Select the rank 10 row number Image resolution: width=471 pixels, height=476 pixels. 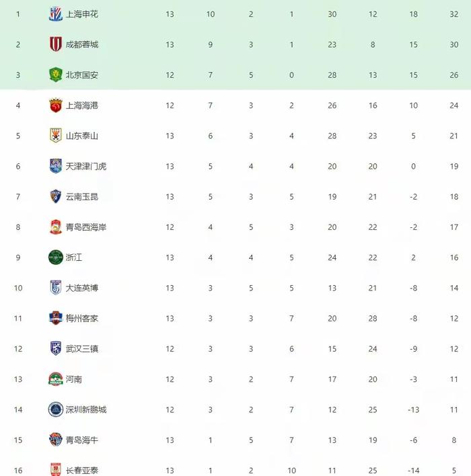pos(18,288)
